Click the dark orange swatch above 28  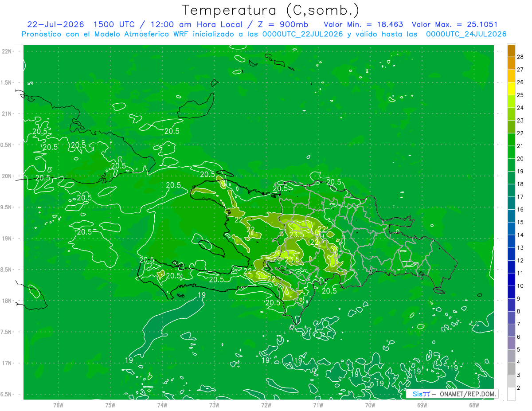coord(511,50)
